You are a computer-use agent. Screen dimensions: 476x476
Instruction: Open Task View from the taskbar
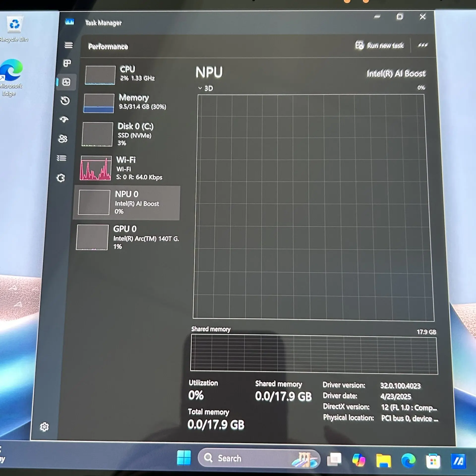pyautogui.click(x=334, y=459)
